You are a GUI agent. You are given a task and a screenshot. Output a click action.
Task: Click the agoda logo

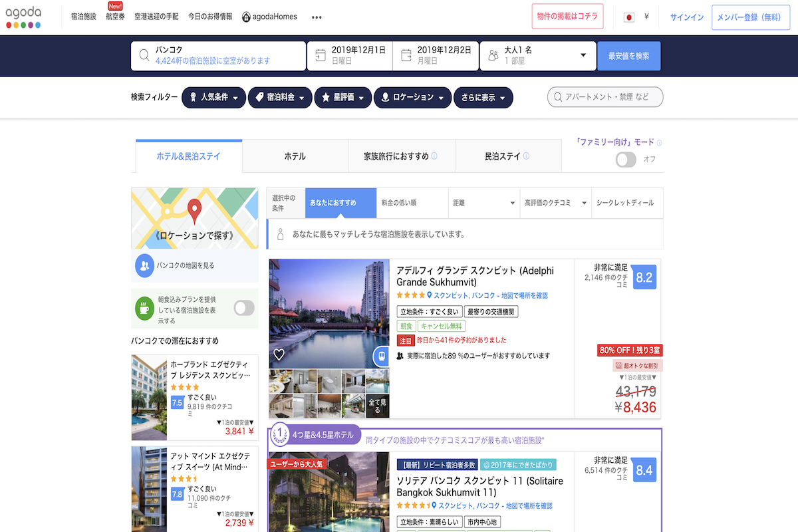coord(23,17)
